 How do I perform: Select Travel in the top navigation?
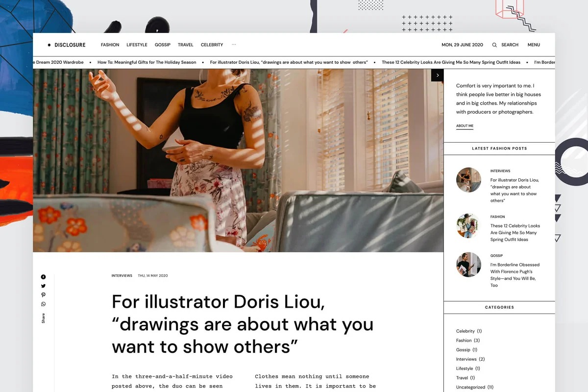point(185,45)
